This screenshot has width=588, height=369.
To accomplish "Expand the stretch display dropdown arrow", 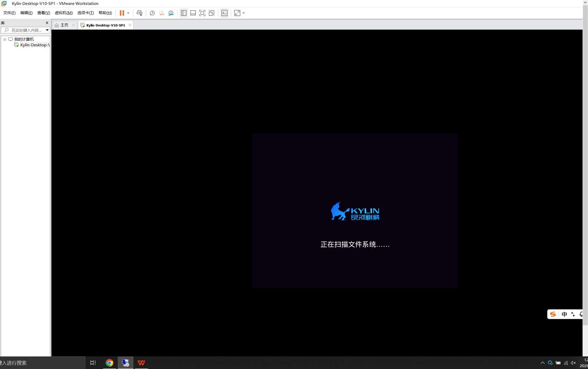I will click(x=244, y=13).
